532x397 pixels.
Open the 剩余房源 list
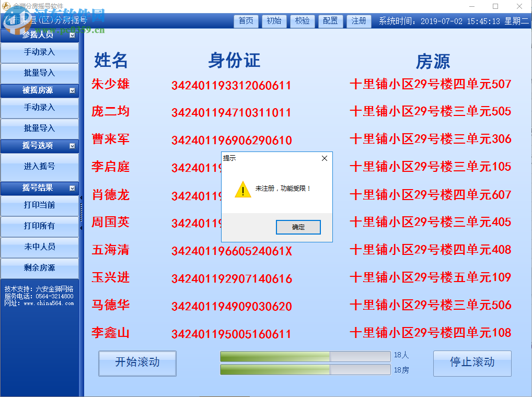(x=39, y=267)
